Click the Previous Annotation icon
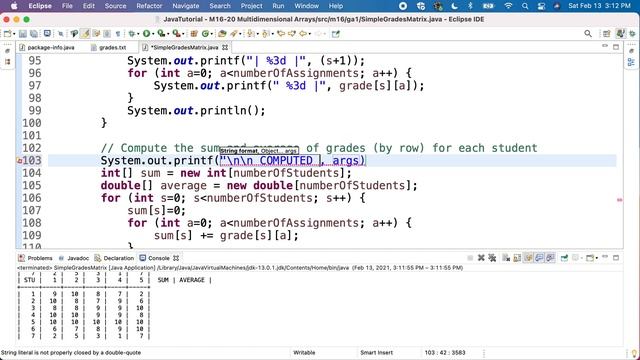Image resolution: width=640 pixels, height=360 pixels. pos(265,34)
